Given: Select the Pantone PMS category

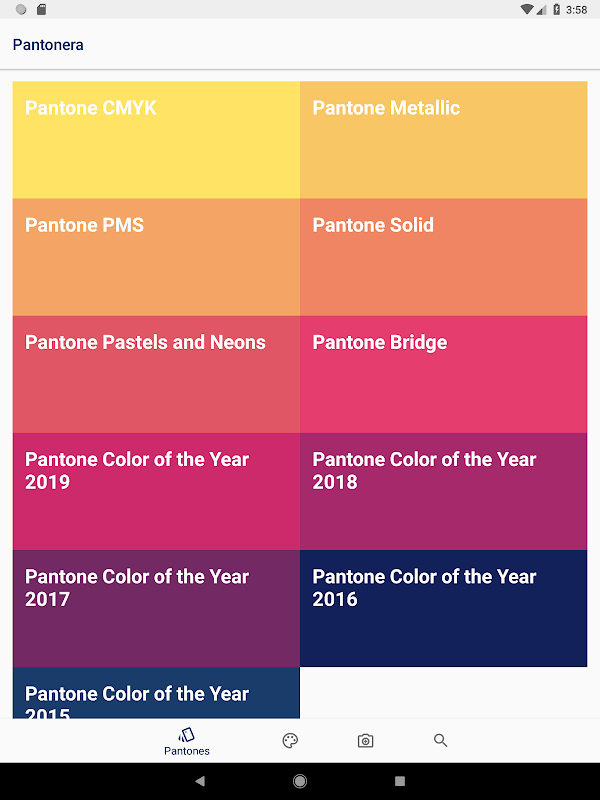Looking at the screenshot, I should [x=156, y=257].
